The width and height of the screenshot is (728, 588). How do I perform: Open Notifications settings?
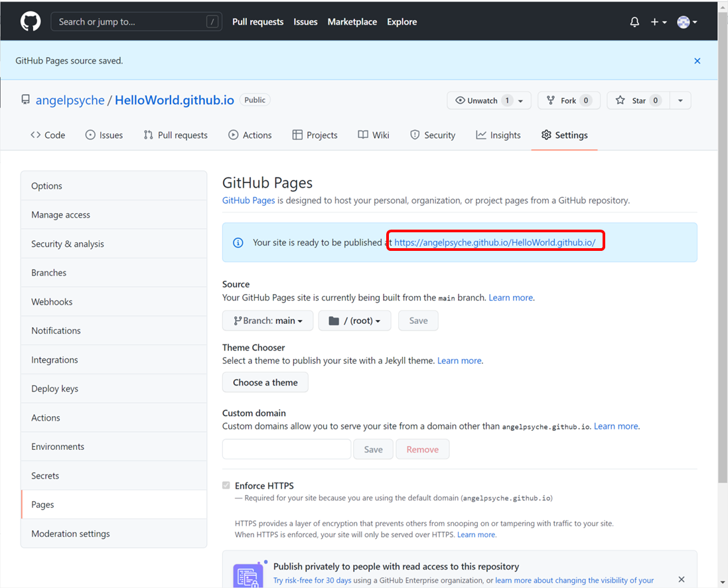click(x=113, y=331)
